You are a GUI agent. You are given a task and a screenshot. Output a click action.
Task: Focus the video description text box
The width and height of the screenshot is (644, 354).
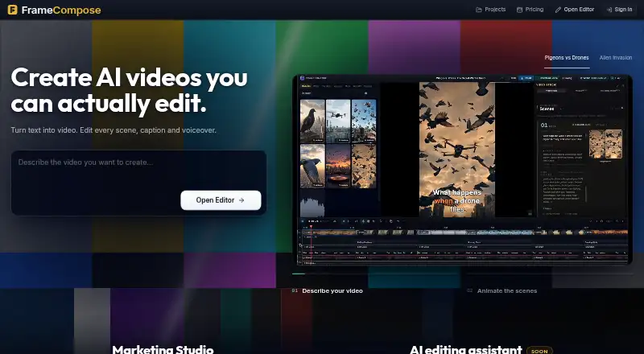click(x=138, y=183)
